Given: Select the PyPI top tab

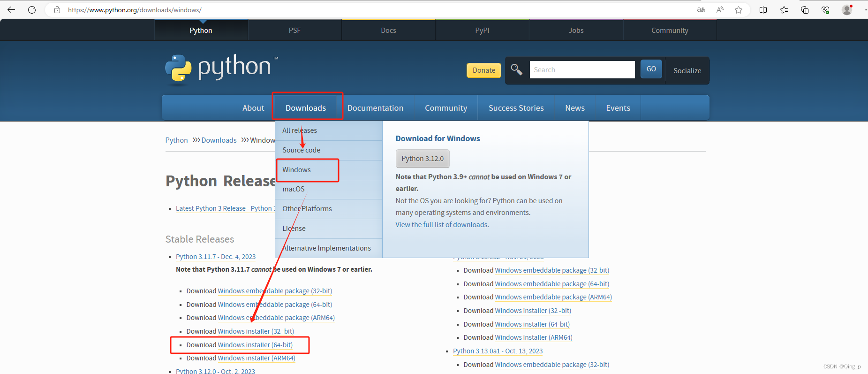Looking at the screenshot, I should tap(482, 30).
